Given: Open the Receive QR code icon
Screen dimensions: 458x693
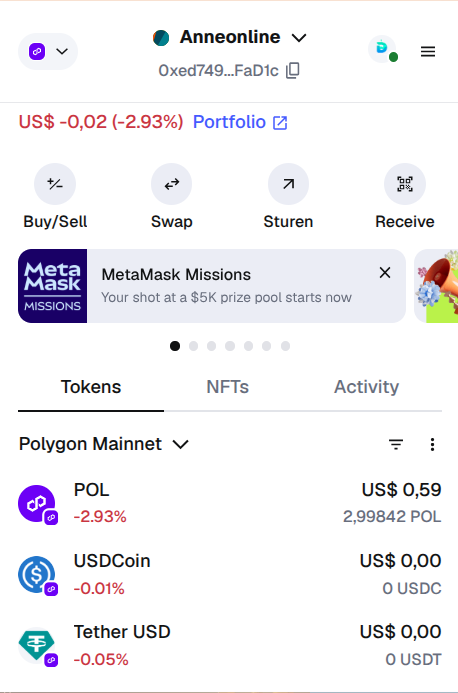Looking at the screenshot, I should pos(405,184).
